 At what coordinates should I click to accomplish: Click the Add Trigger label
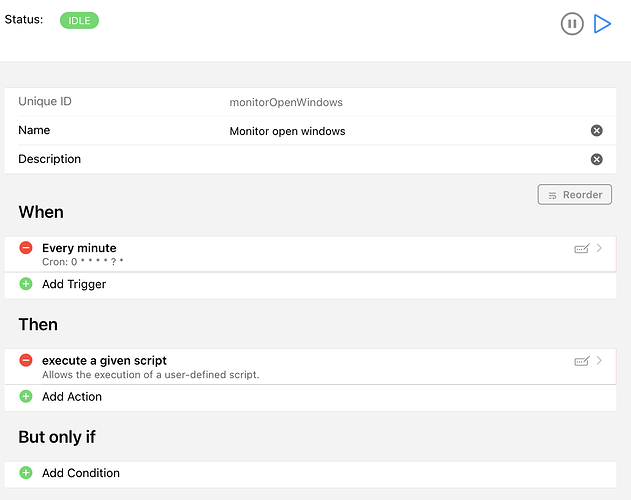pyautogui.click(x=74, y=284)
